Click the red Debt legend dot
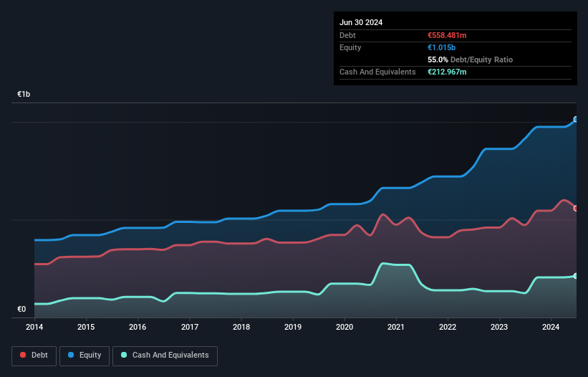 [23, 355]
